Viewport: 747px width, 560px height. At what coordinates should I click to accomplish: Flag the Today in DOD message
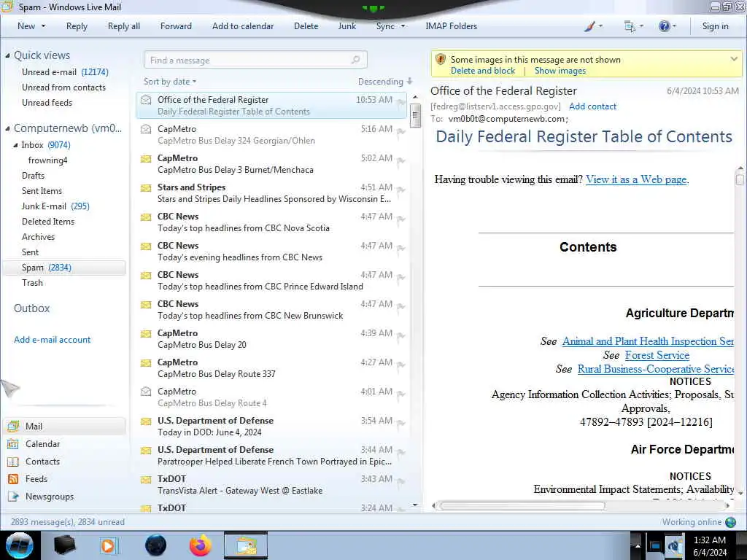pos(401,424)
